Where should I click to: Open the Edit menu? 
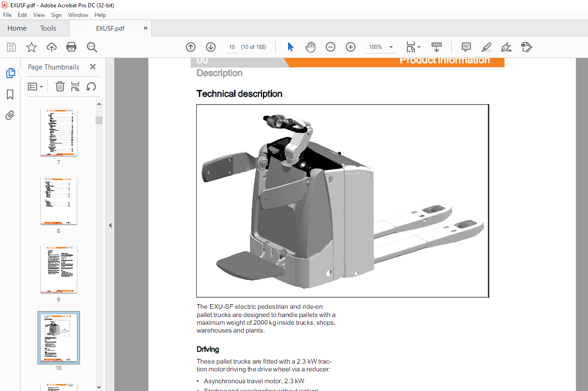(22, 15)
